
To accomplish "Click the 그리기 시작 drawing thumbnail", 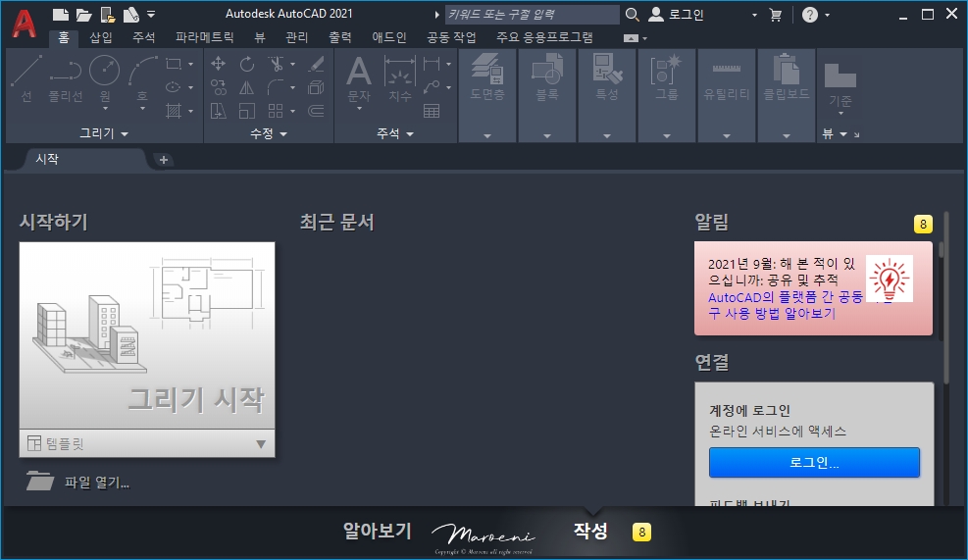I will [x=147, y=335].
